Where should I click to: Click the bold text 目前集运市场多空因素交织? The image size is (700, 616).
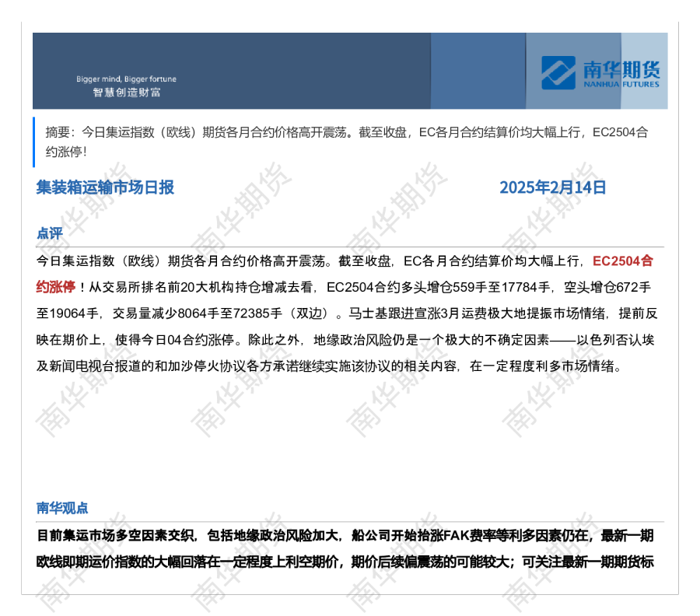[116, 535]
